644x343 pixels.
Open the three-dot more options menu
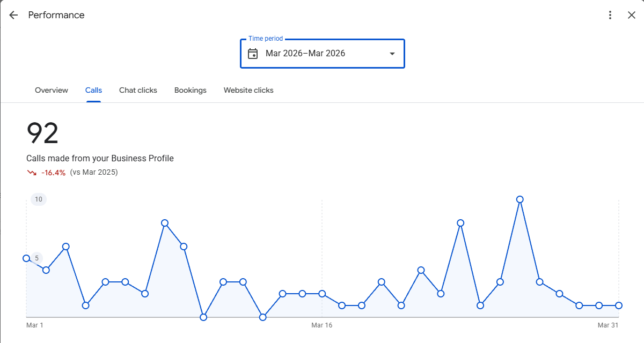tap(610, 15)
